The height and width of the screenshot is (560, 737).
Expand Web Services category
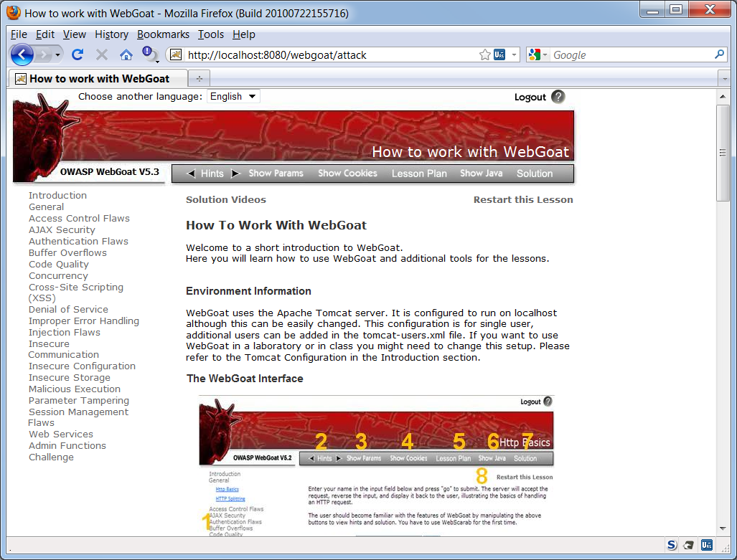(x=60, y=434)
